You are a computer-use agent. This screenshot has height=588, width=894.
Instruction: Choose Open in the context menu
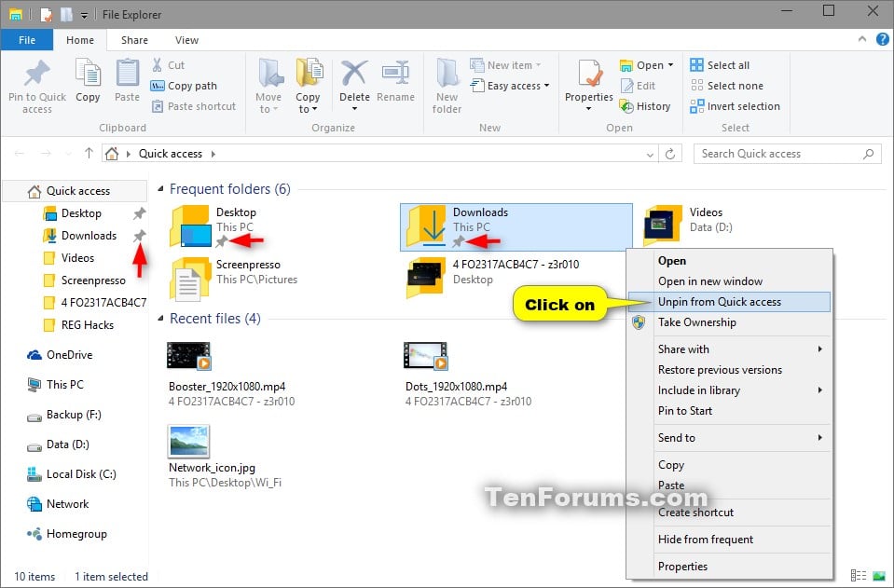pyautogui.click(x=729, y=261)
